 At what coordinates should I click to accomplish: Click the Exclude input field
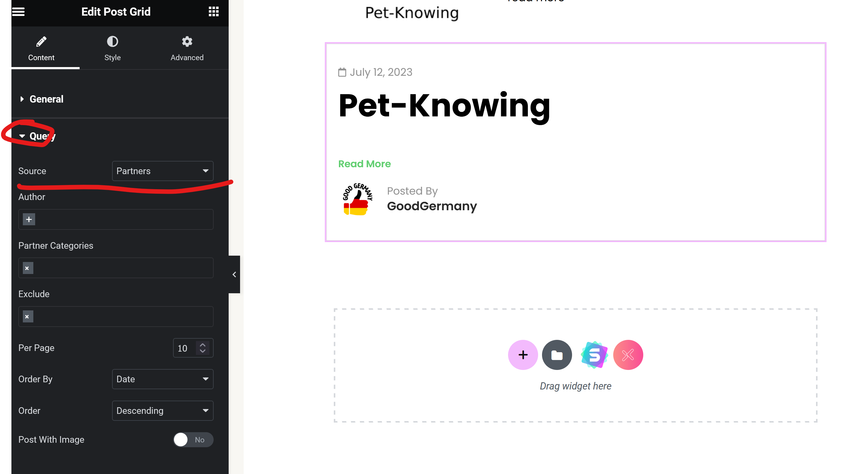(x=116, y=316)
